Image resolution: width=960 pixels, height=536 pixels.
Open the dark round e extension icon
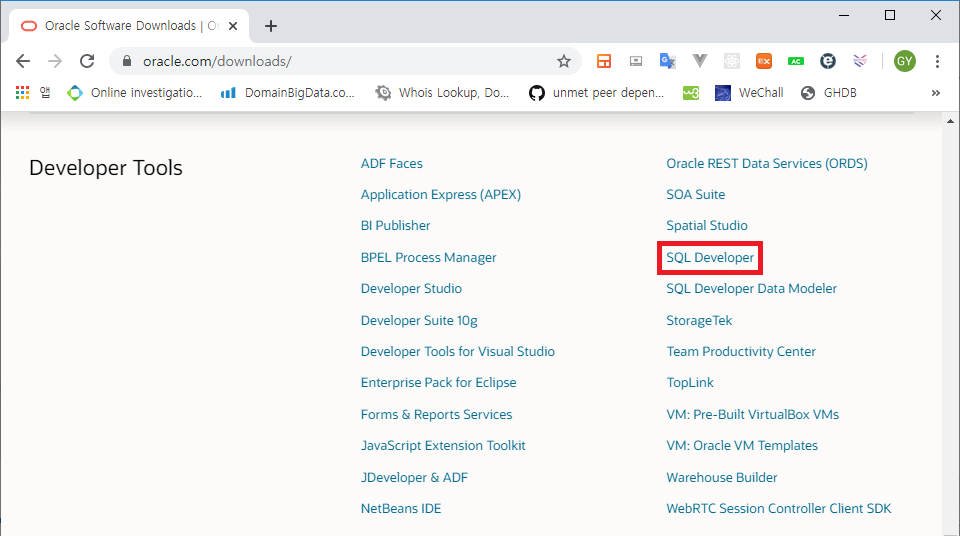(x=828, y=61)
